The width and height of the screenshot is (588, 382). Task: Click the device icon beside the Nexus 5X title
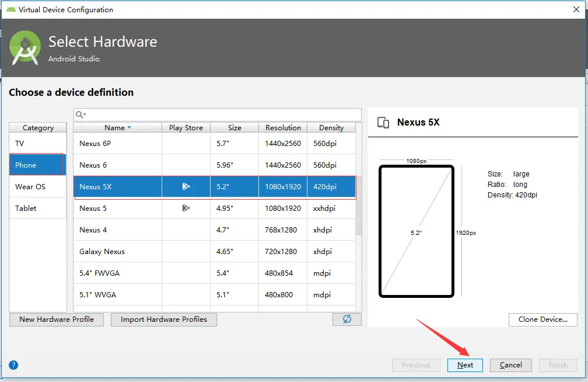coord(383,123)
